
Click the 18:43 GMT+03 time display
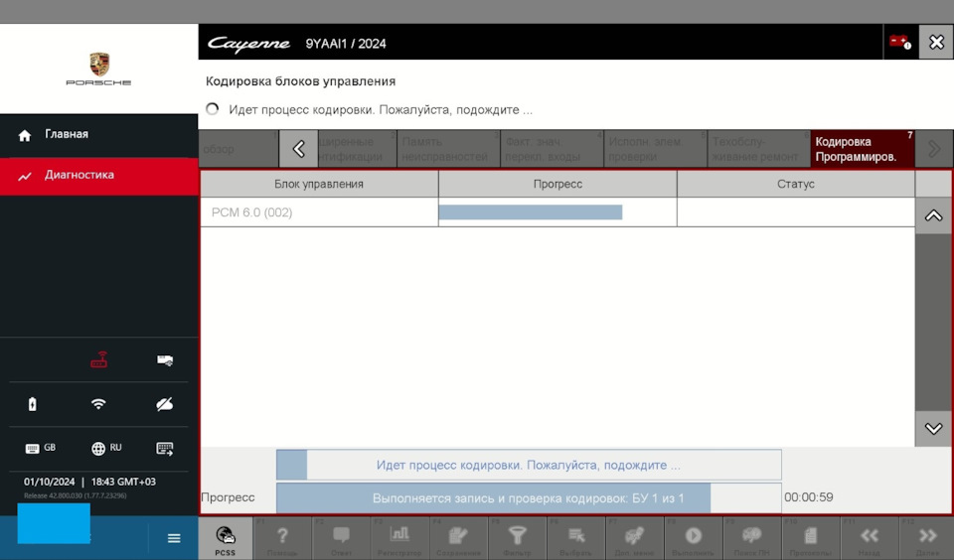(x=123, y=482)
